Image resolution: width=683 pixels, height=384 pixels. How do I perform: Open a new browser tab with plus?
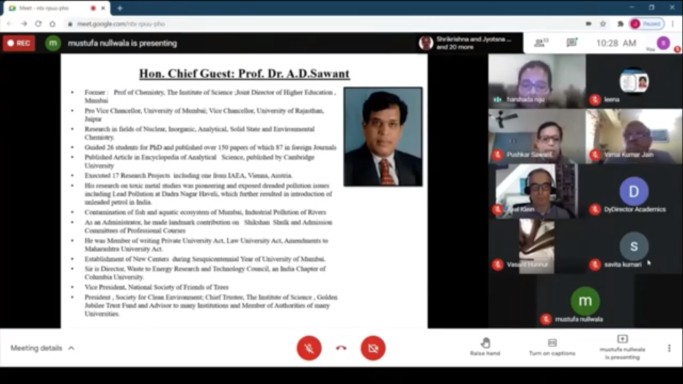[x=120, y=8]
